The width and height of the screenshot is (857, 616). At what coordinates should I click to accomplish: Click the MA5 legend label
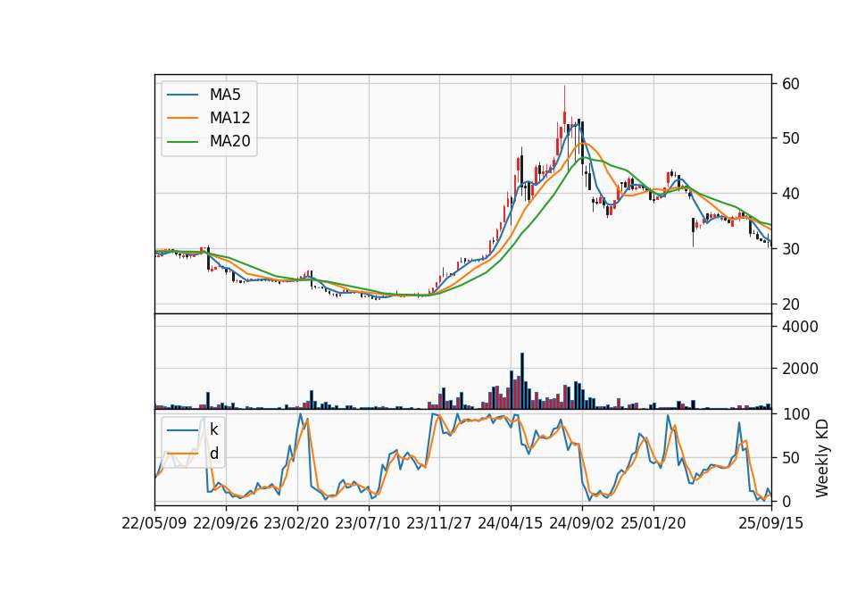click(225, 95)
